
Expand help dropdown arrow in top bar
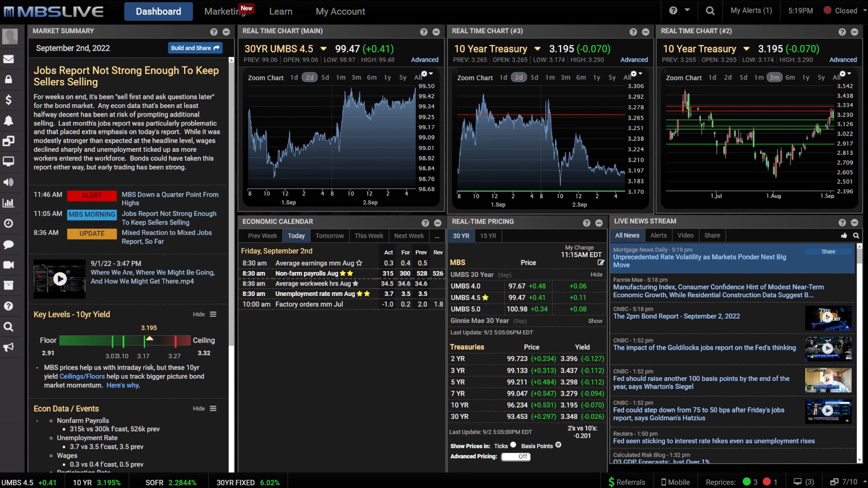point(687,10)
